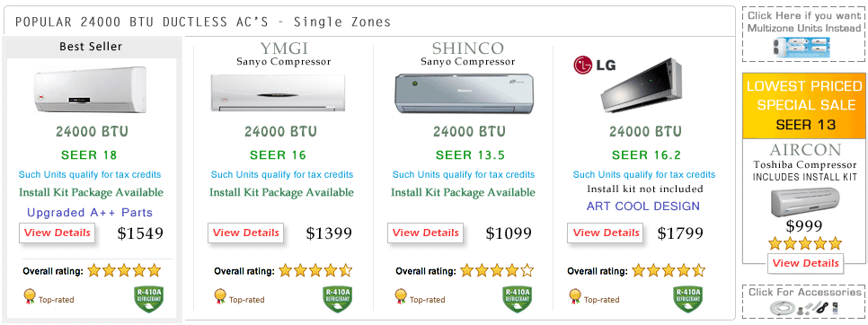
Task: Select the LG Art Cool unit image
Action: [x=644, y=83]
